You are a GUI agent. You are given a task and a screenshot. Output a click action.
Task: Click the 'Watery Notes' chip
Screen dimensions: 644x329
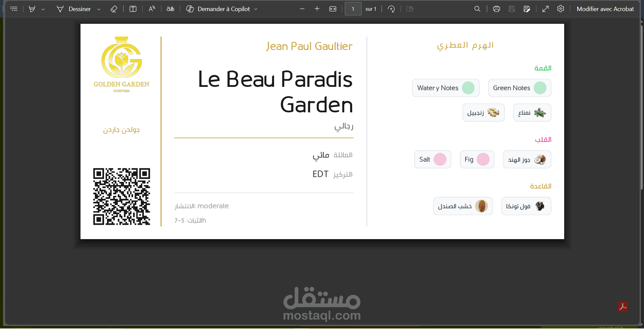click(x=446, y=88)
